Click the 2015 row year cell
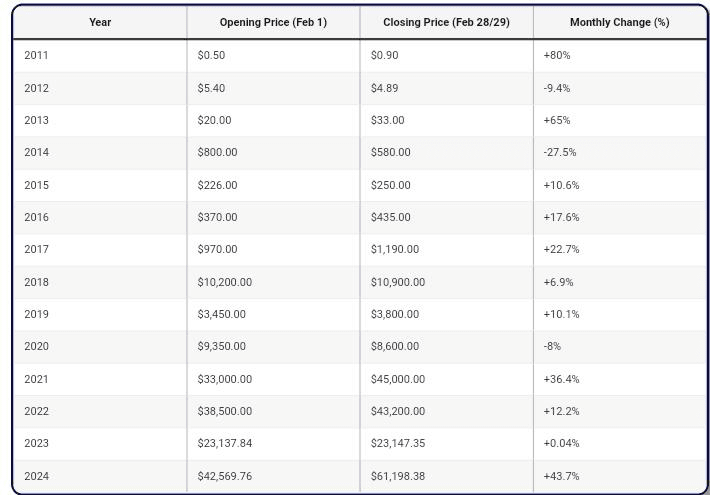 pos(36,185)
